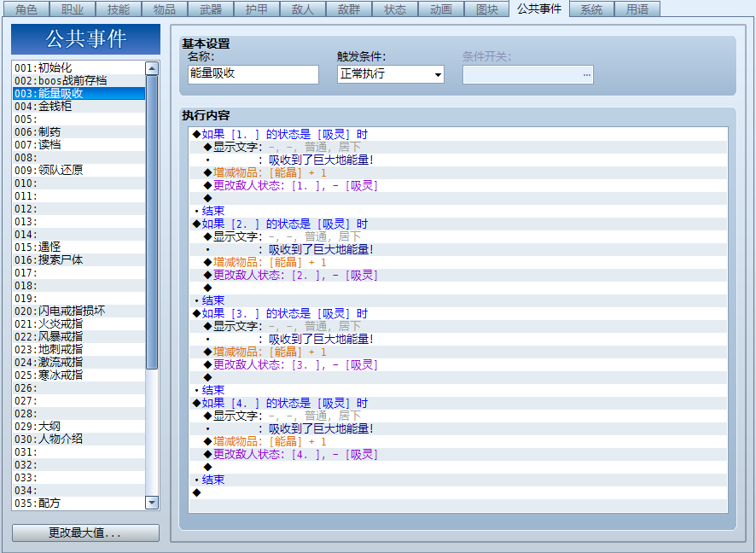This screenshot has width=756, height=553.
Task: Select the 结束 line after condition [1. ]
Action: (x=458, y=211)
